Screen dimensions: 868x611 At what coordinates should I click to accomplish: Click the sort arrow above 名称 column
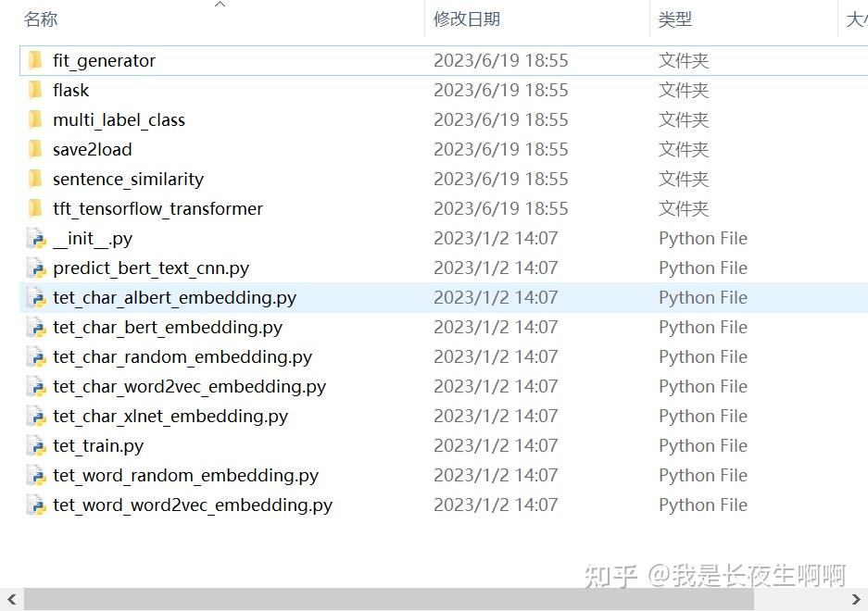pyautogui.click(x=220, y=6)
